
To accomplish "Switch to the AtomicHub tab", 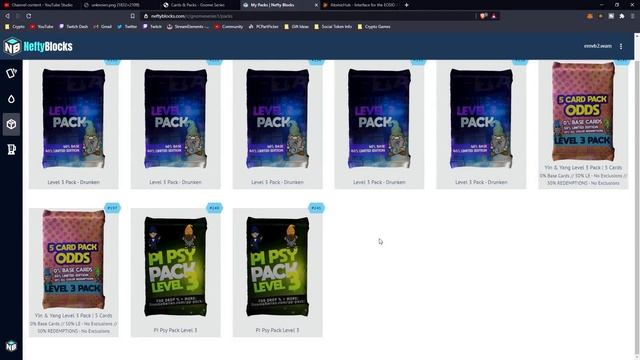I will point(359,5).
